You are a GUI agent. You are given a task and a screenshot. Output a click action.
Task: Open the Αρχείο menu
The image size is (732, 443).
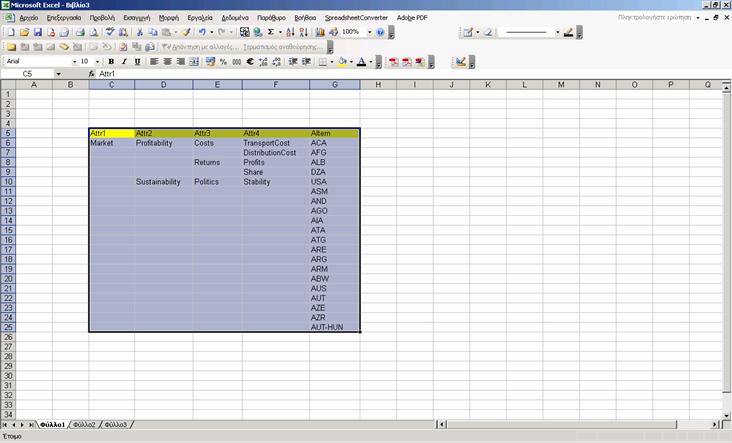[x=28, y=18]
